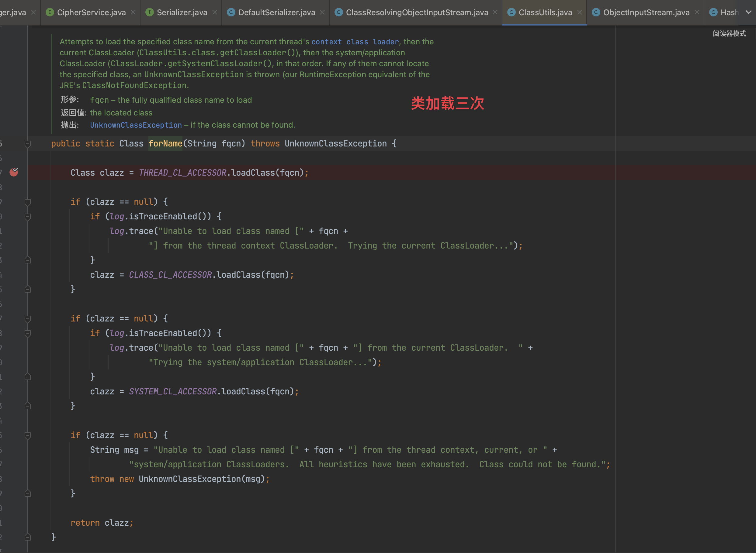This screenshot has width=756, height=553.
Task: Collapse the first if (clazz == null) block
Action: [28, 202]
